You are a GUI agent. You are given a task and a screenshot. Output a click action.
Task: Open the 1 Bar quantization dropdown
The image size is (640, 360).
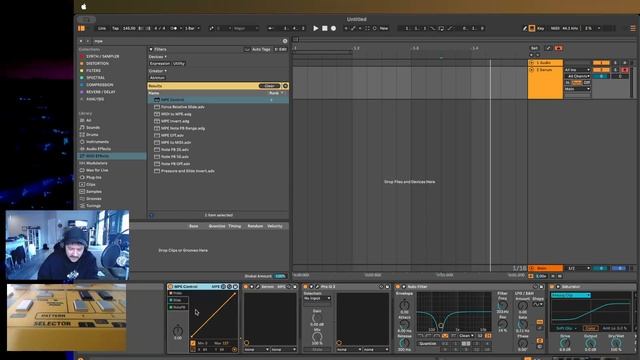pyautogui.click(x=192, y=28)
